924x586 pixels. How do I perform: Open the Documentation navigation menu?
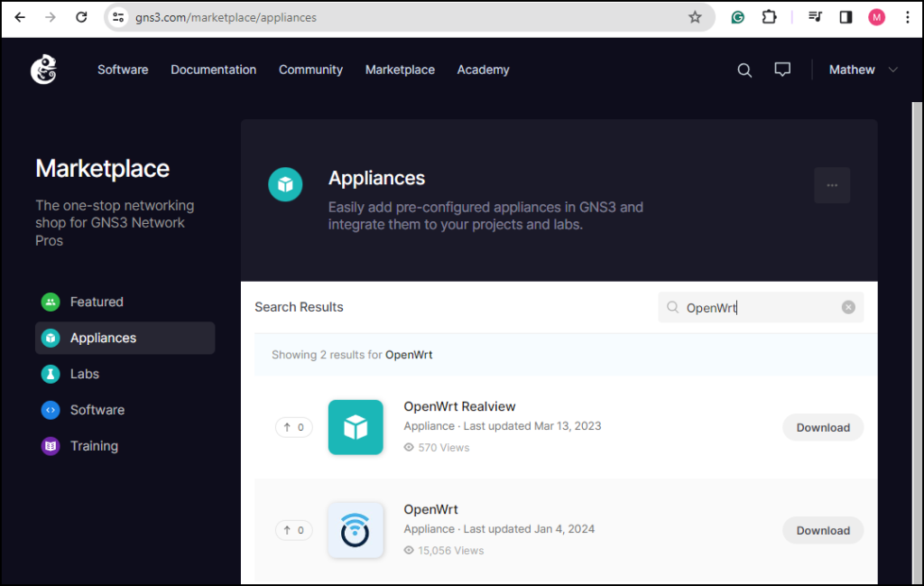click(x=213, y=70)
